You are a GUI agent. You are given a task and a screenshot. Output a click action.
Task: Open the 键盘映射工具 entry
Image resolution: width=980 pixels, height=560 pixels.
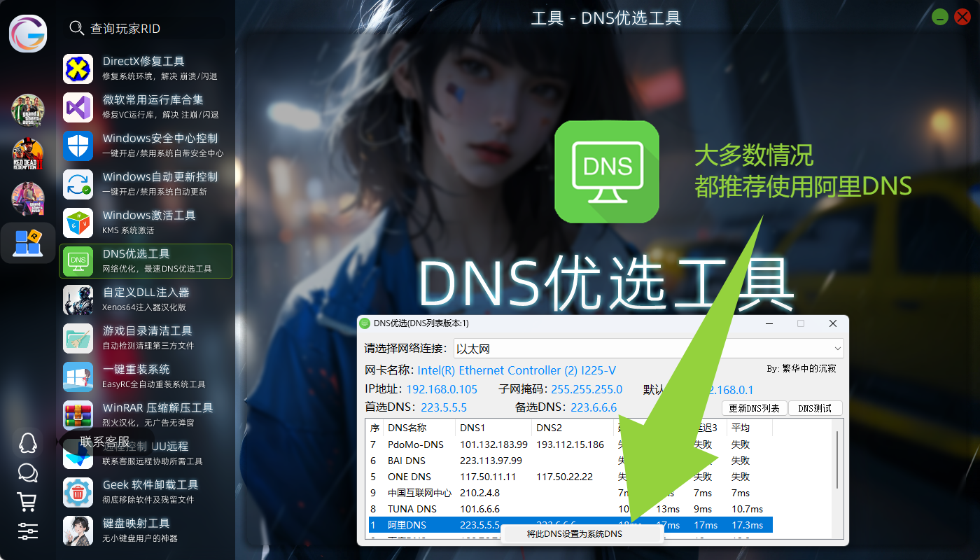point(146,531)
